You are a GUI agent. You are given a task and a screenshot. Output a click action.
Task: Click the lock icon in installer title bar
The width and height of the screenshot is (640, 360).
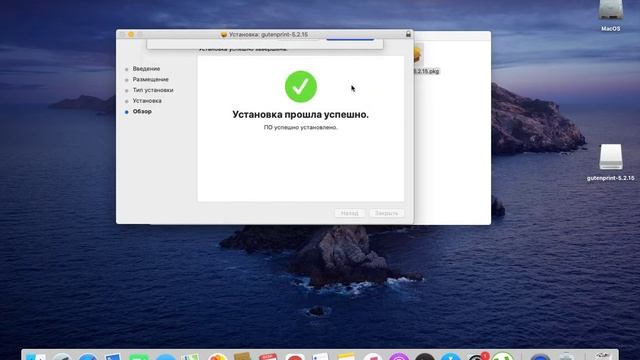(408, 34)
